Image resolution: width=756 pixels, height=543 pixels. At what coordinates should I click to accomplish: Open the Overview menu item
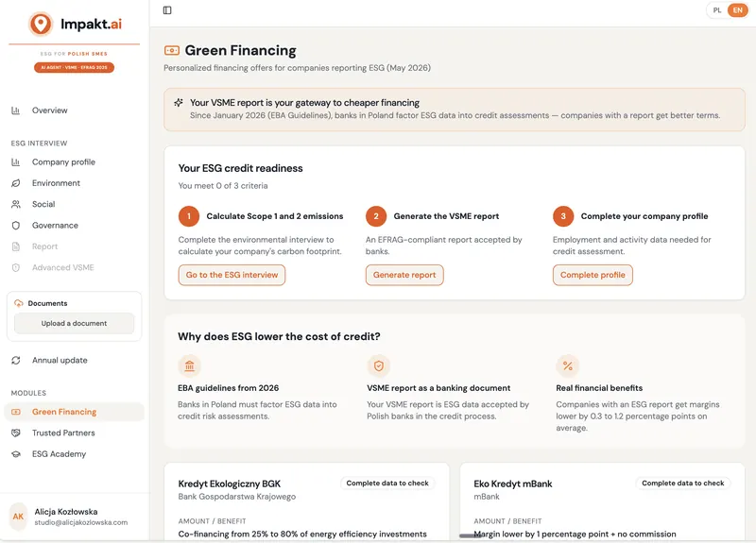tap(75, 110)
